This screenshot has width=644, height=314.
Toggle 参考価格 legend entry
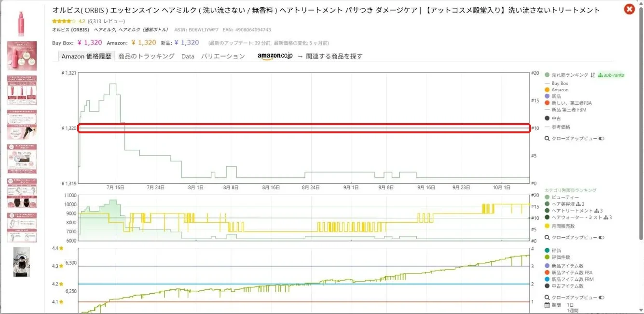(557, 127)
